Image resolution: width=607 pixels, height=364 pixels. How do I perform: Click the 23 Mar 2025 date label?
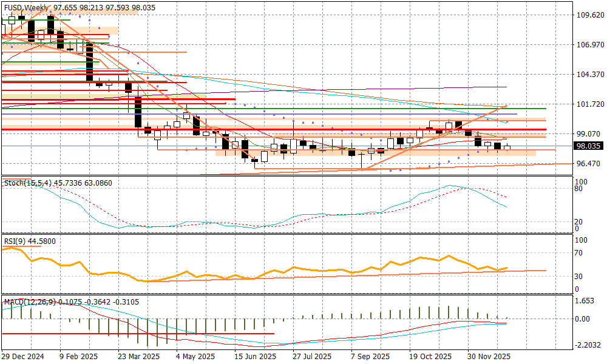click(x=140, y=357)
